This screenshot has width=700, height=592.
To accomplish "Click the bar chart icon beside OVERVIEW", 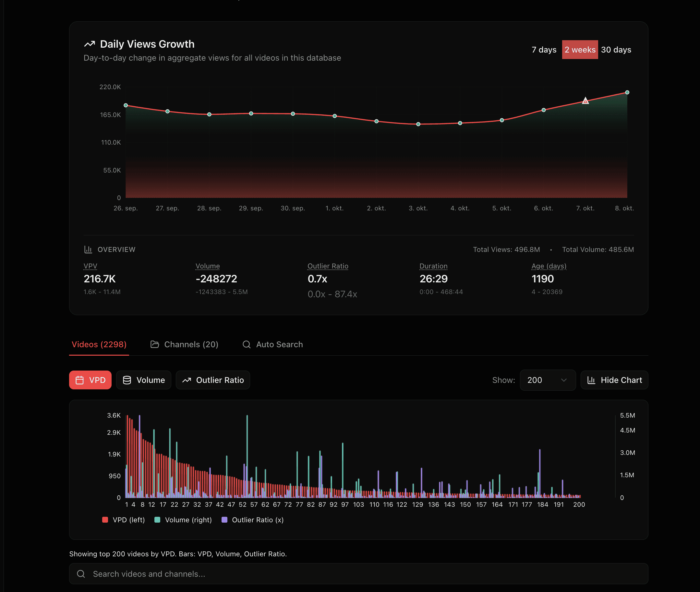I will click(x=88, y=249).
